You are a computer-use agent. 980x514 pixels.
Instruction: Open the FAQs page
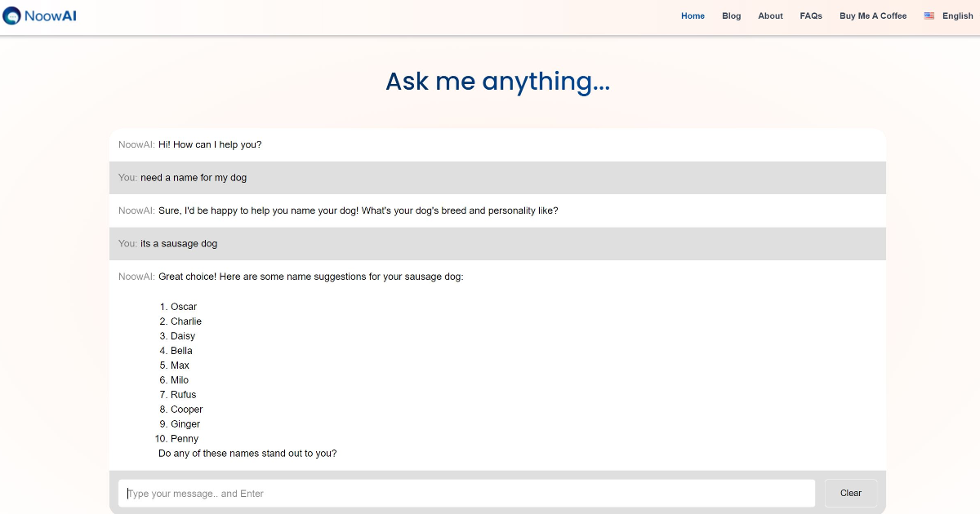click(810, 16)
